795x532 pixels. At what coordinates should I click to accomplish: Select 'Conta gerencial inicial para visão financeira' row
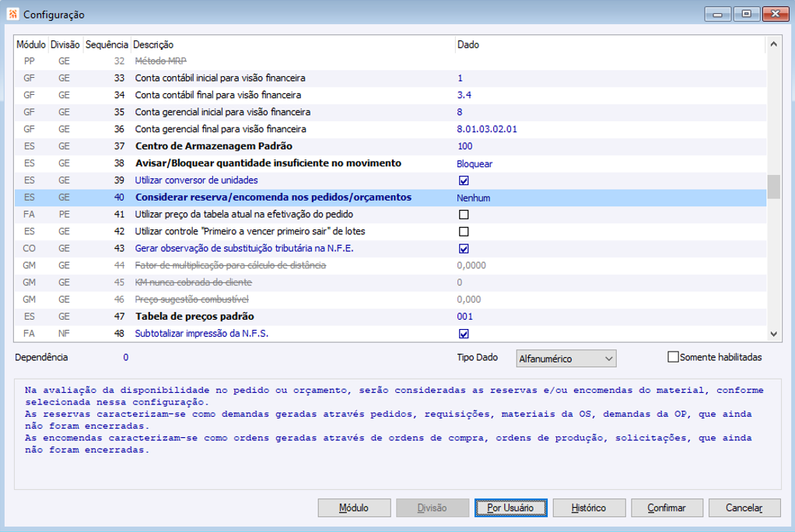point(390,112)
